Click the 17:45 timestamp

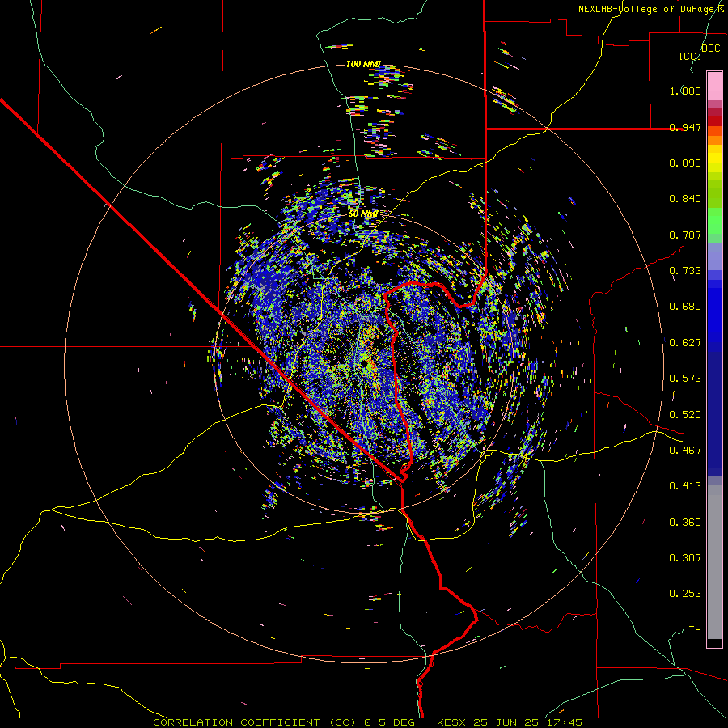click(x=565, y=722)
